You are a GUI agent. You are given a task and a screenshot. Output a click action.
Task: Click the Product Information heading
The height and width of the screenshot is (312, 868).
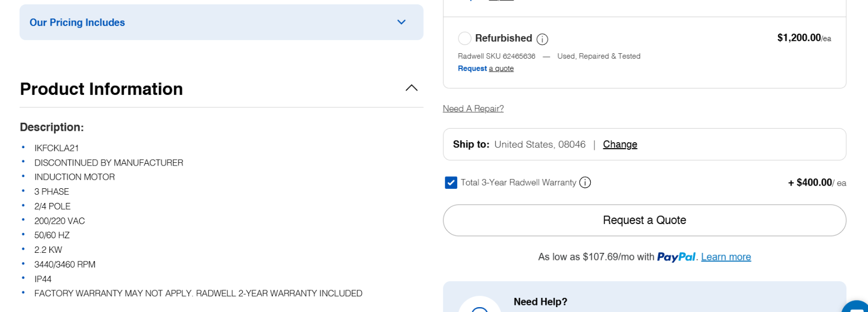(101, 89)
